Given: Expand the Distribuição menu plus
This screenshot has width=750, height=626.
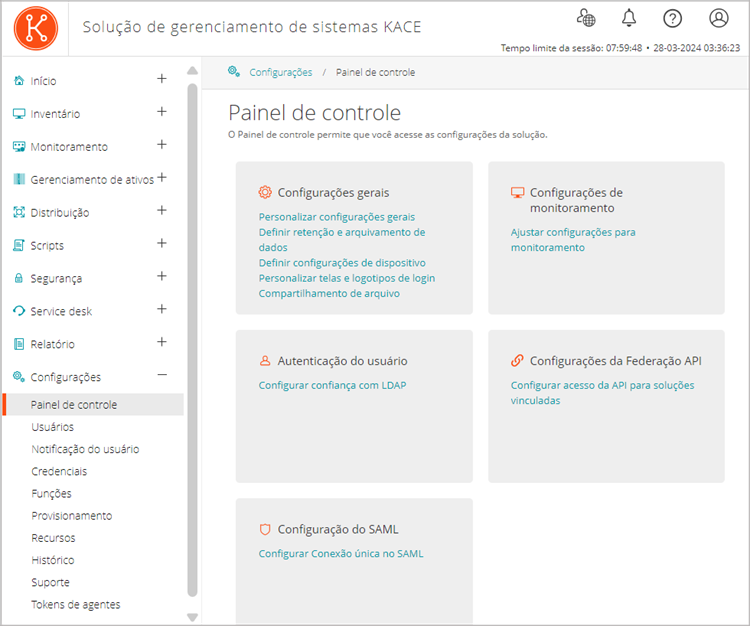Looking at the screenshot, I should [162, 210].
